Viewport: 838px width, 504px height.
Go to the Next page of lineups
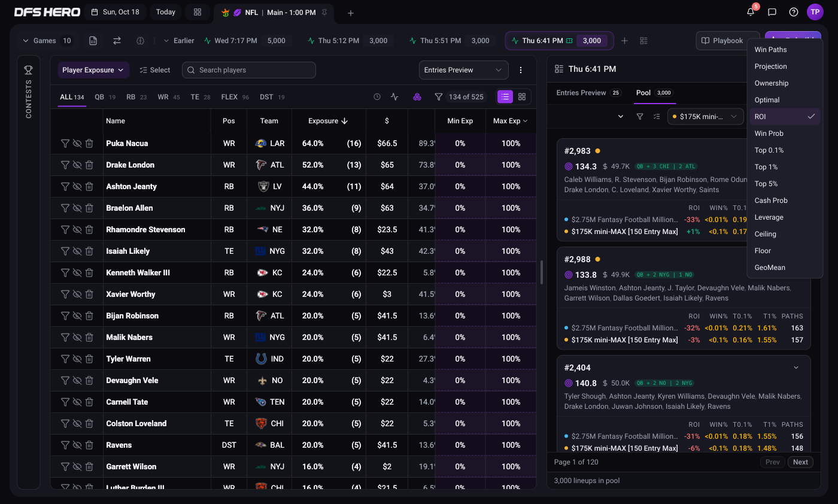pos(800,462)
